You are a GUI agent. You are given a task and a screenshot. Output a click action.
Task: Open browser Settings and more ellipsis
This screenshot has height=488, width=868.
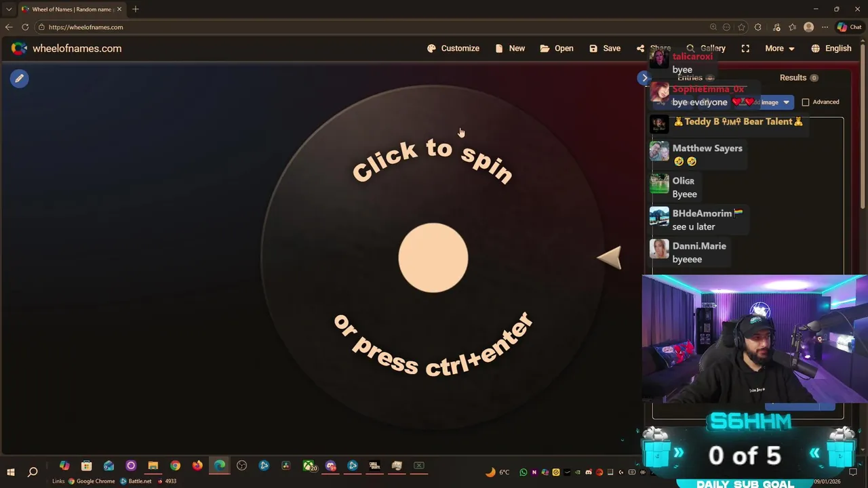tap(825, 27)
